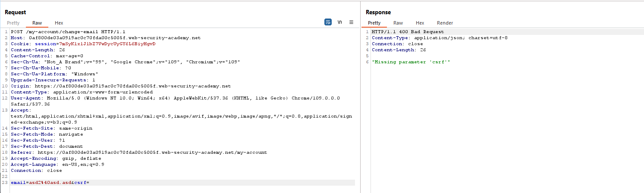Show non-printable characters with \n icon
The image size is (644, 193).
click(340, 22)
